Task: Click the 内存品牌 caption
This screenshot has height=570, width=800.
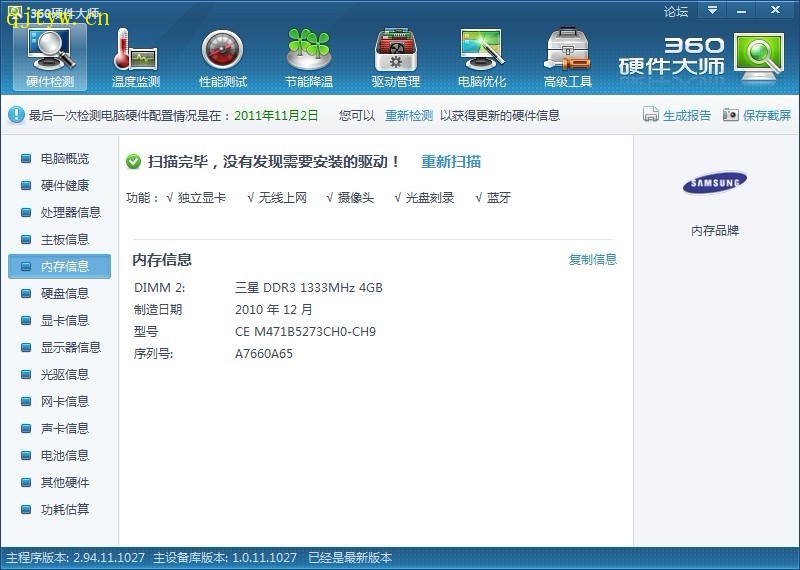Action: pos(715,231)
